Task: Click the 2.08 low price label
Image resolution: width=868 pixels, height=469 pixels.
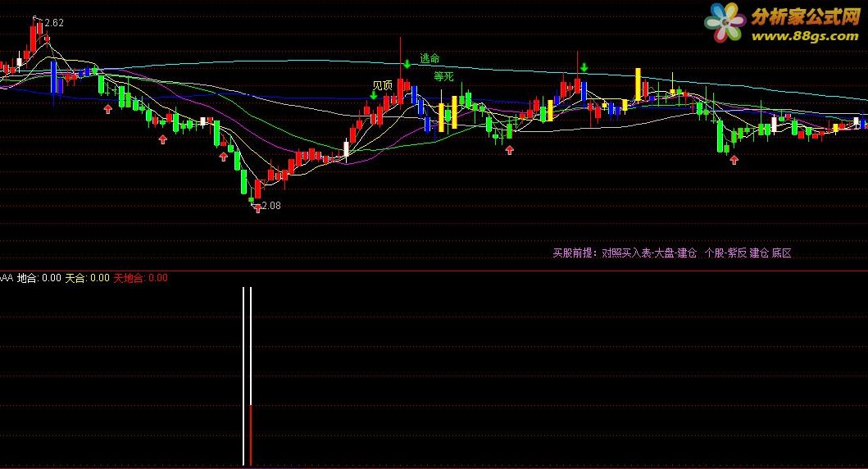Action: [270, 206]
